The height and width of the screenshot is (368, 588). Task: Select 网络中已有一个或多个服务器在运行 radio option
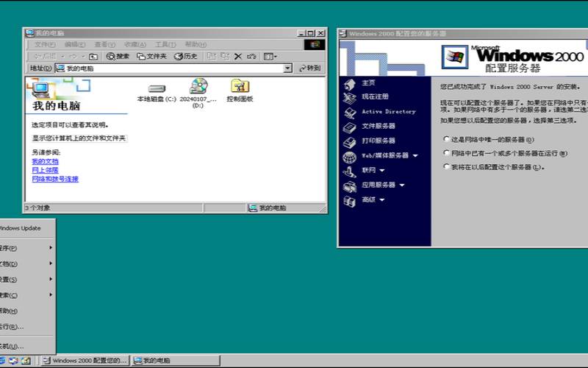(446, 153)
